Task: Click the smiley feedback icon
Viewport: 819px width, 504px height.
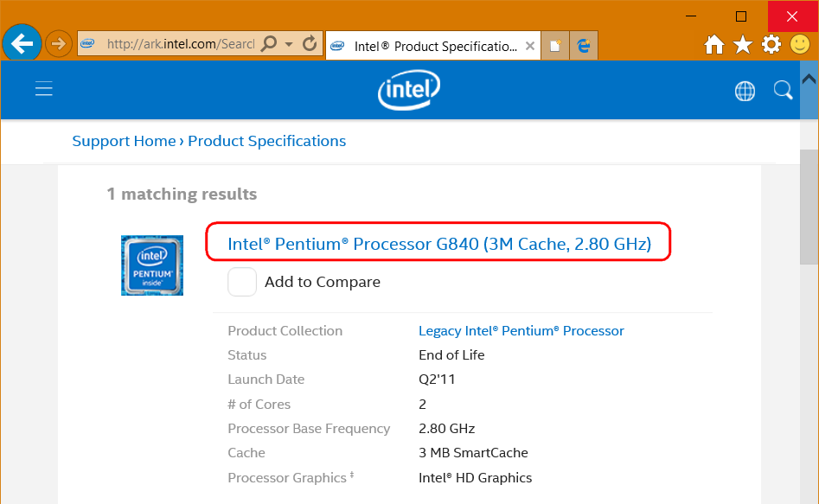Action: pos(800,44)
